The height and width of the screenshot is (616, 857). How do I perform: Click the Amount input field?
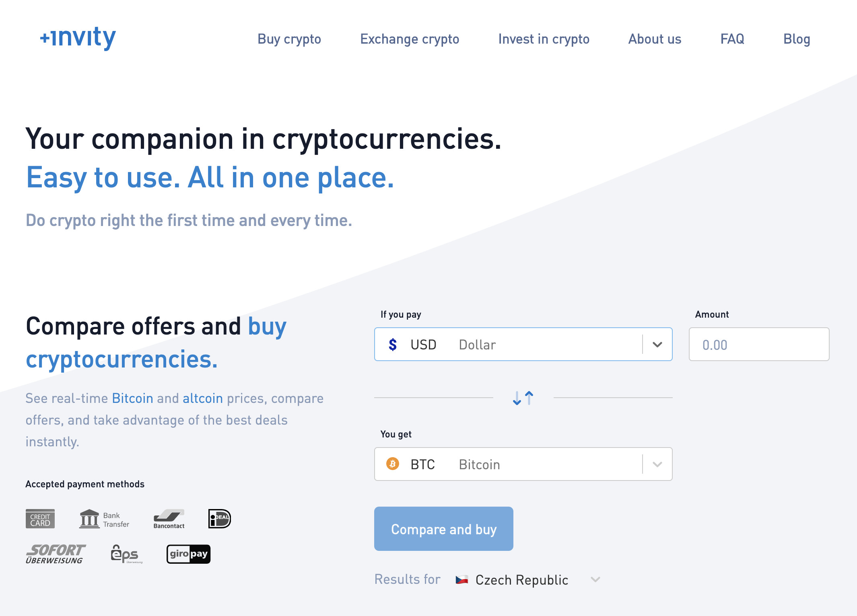759,345
